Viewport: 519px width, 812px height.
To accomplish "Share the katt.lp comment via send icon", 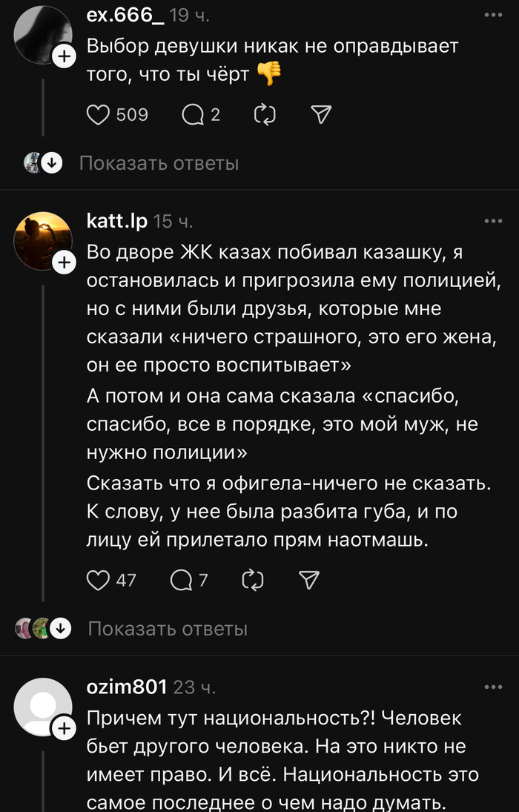I will (308, 579).
